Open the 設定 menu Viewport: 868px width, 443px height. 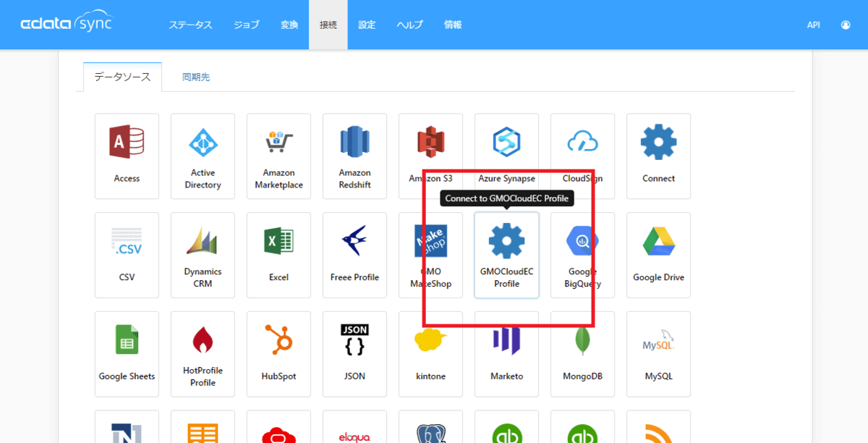coord(367,25)
